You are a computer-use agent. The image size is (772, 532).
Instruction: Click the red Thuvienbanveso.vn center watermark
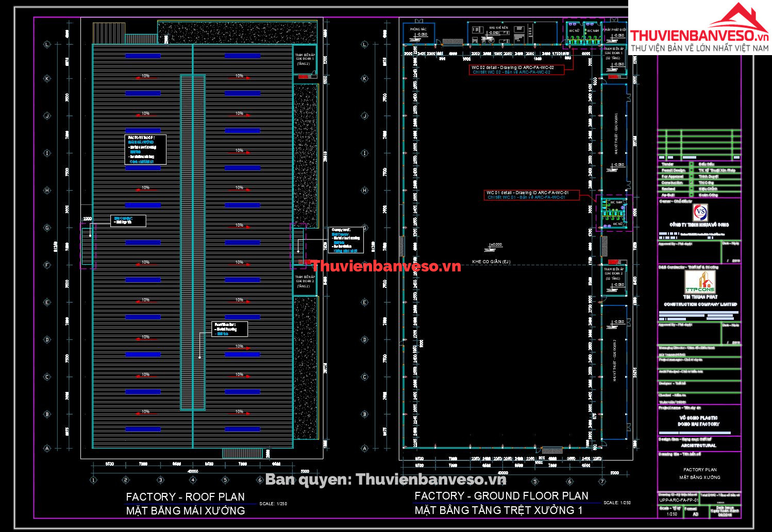(385, 266)
